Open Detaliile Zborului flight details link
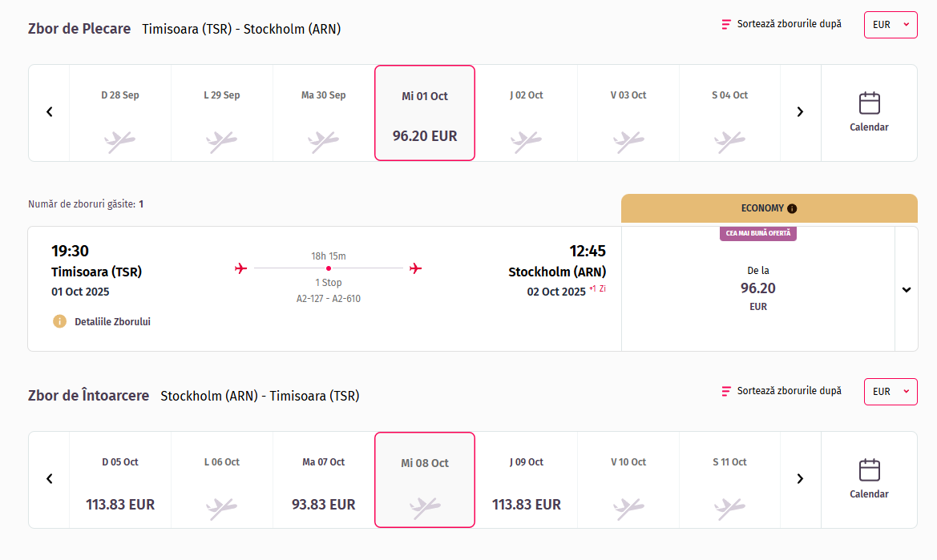937x560 pixels. (112, 321)
